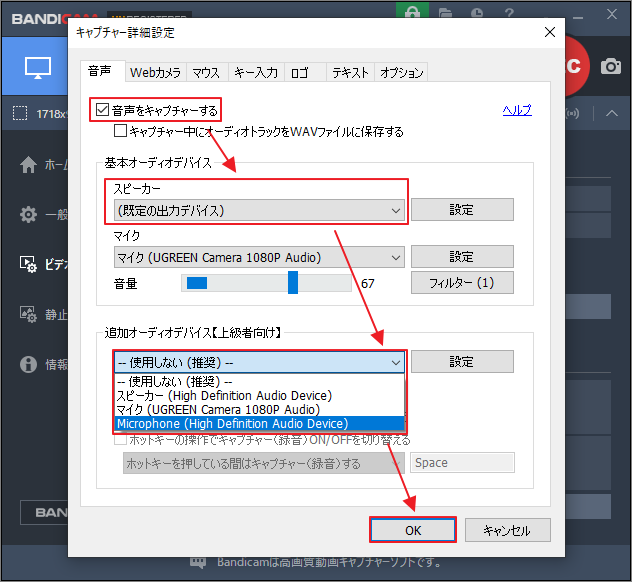Collapse the additional audio device dropdown
Image resolution: width=632 pixels, height=582 pixels.
(x=259, y=362)
